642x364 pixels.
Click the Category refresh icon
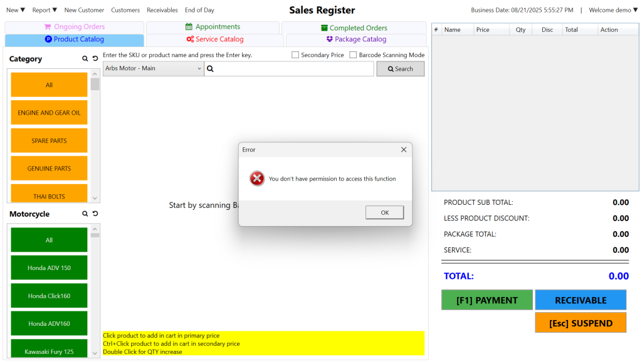pos(95,59)
